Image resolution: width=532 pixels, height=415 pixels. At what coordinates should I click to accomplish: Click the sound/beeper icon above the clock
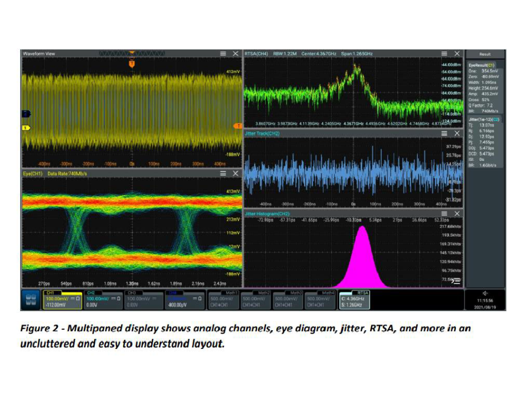[485, 294]
